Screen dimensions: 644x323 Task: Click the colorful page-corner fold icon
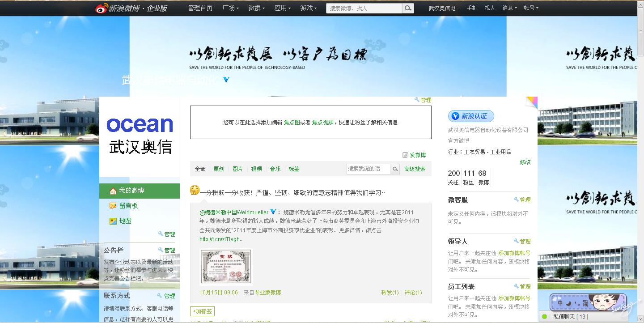click(x=532, y=102)
